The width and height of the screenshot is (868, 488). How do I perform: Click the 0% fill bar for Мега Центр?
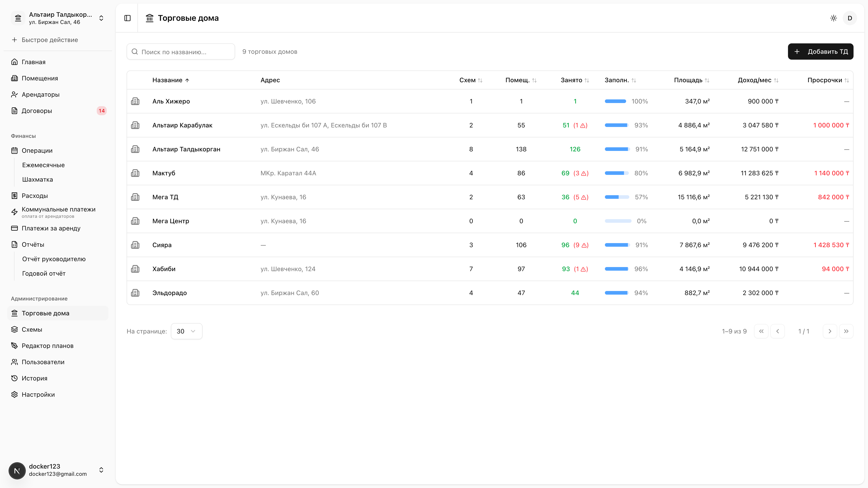[x=618, y=221]
